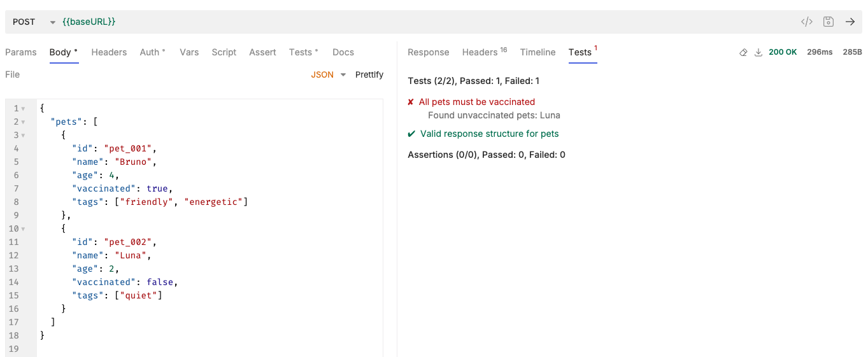Collapse the Luna object at line 10
Image resolution: width=868 pixels, height=357 pixels.
(24, 229)
